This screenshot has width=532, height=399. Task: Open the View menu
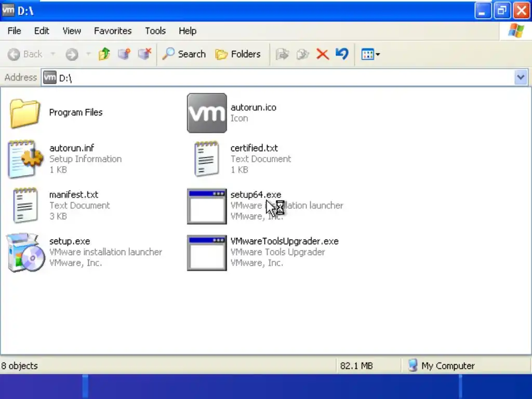(x=72, y=31)
